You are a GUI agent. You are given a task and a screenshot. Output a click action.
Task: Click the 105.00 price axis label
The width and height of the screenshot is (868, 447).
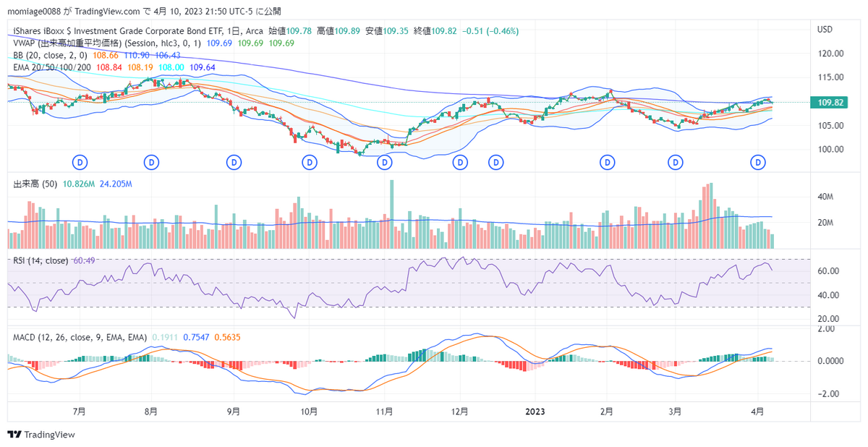pos(830,125)
